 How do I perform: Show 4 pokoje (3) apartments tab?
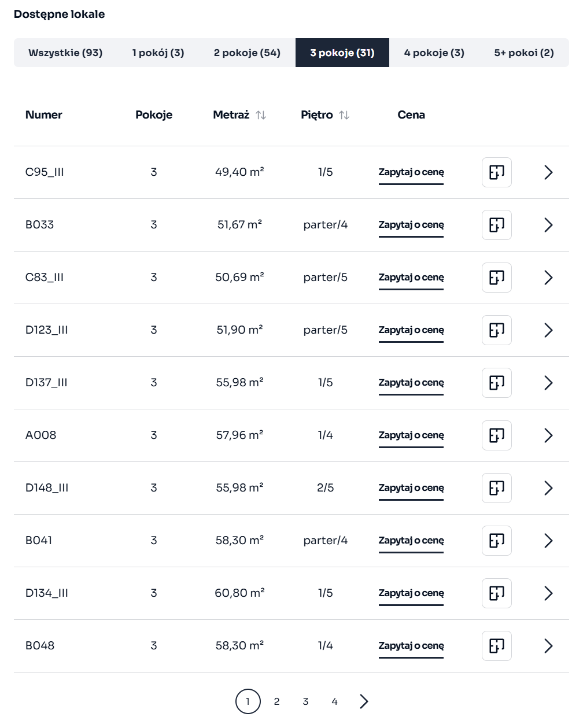434,53
